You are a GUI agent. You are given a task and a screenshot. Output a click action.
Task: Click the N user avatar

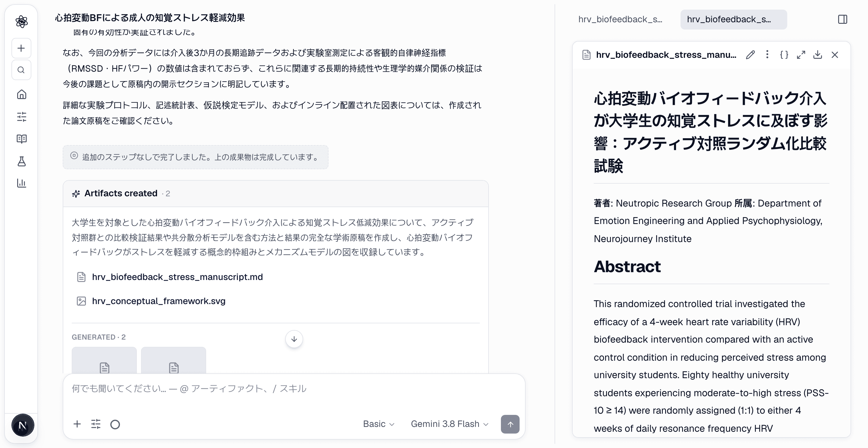point(23,425)
